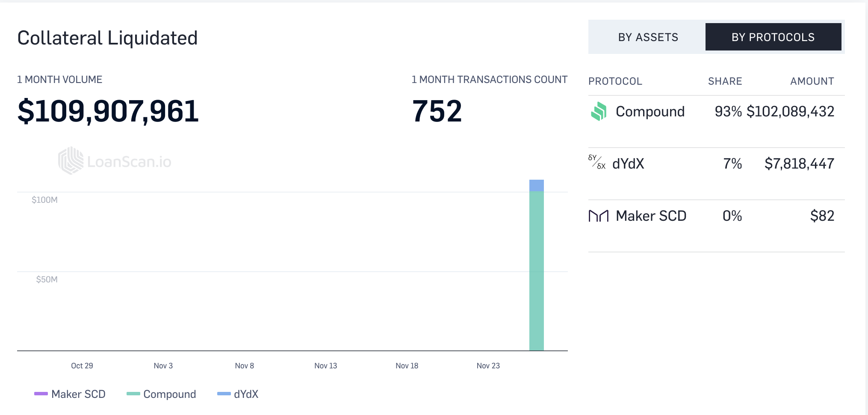Click the Nov 3 axis label

163,366
